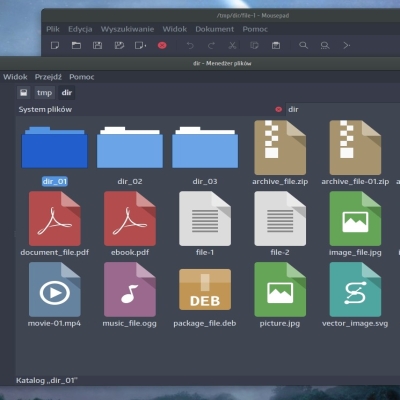400x400 pixels.
Task: Click the New document icon in Mousepad toolbar
Action: pyautogui.click(x=55, y=45)
